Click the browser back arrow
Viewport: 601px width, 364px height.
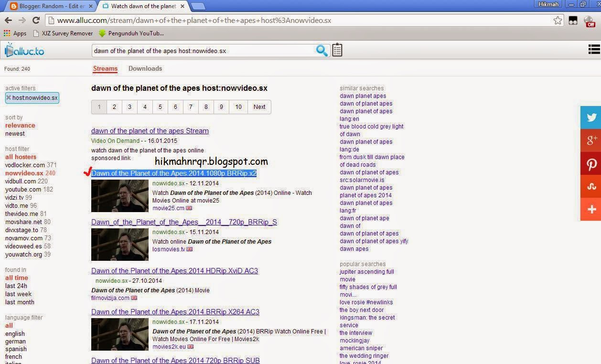8,20
